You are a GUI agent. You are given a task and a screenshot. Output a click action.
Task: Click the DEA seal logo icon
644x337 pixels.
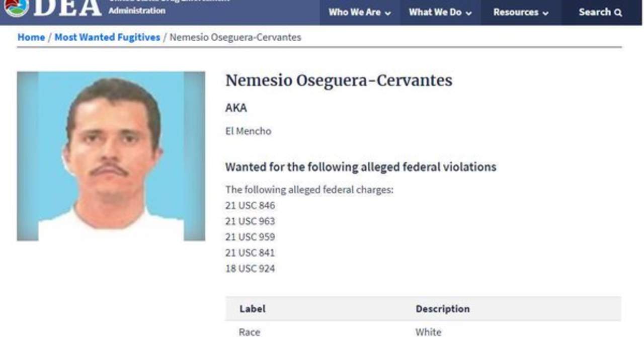[x=16, y=6]
